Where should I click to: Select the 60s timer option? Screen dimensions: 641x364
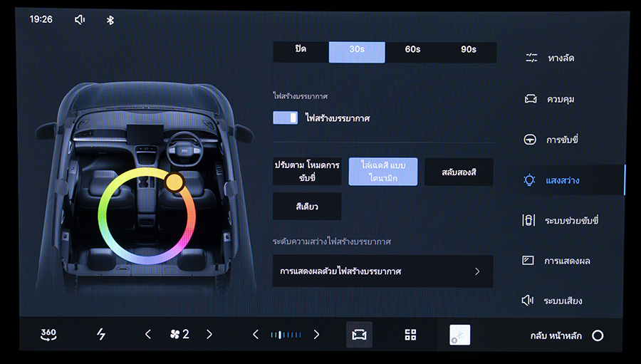tap(412, 50)
